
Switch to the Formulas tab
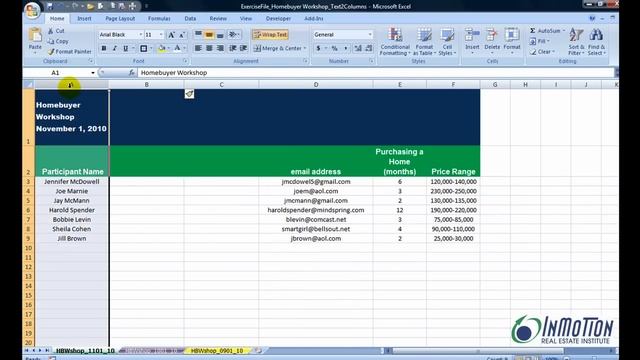(x=159, y=19)
